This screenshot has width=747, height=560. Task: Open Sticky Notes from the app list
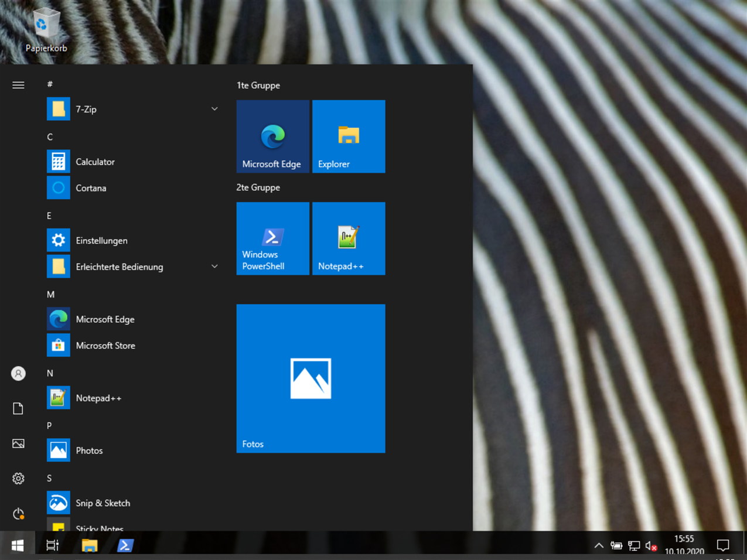134,525
